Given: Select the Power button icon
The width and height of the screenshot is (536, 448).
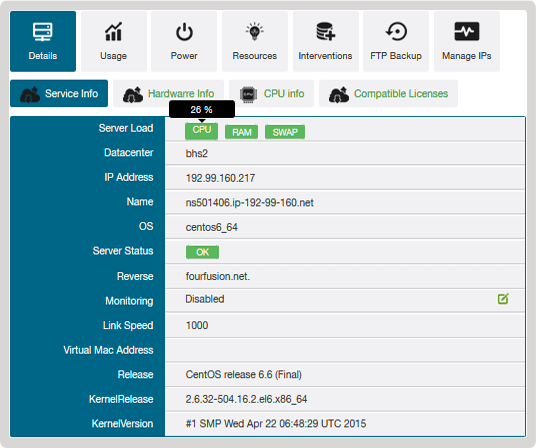Looking at the screenshot, I should pos(184,32).
